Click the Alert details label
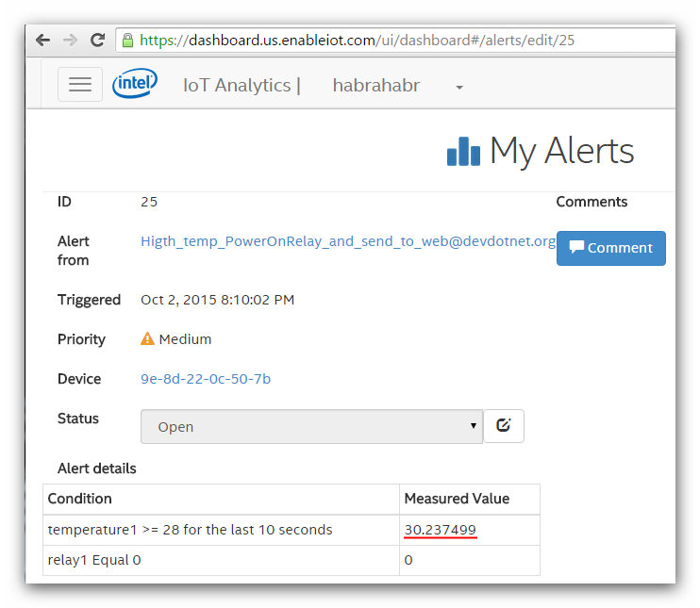The width and height of the screenshot is (700, 608). (97, 468)
